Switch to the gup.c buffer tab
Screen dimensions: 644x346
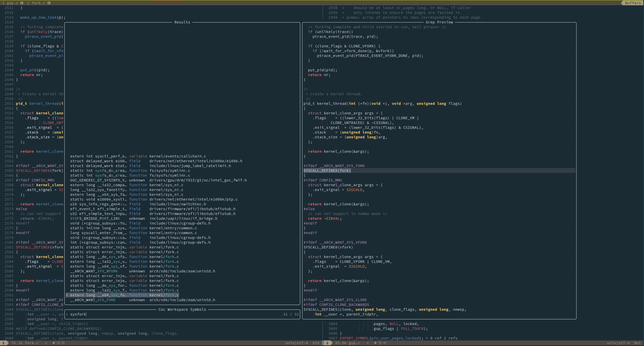(x=12, y=3)
